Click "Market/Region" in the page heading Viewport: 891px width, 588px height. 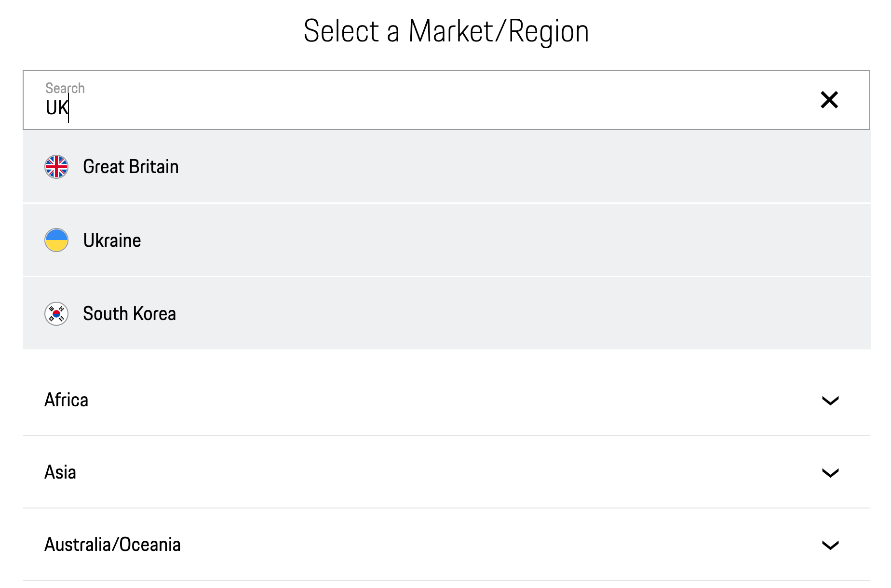(x=499, y=31)
